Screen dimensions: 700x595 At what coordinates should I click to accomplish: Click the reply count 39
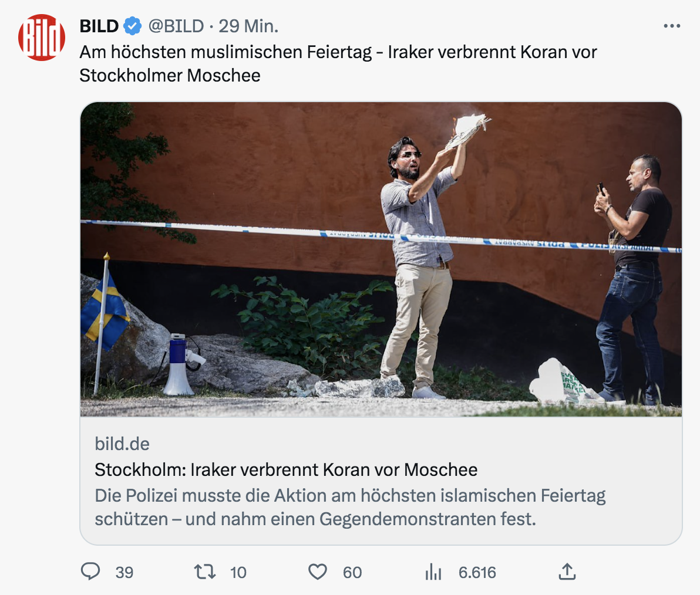coord(124,572)
